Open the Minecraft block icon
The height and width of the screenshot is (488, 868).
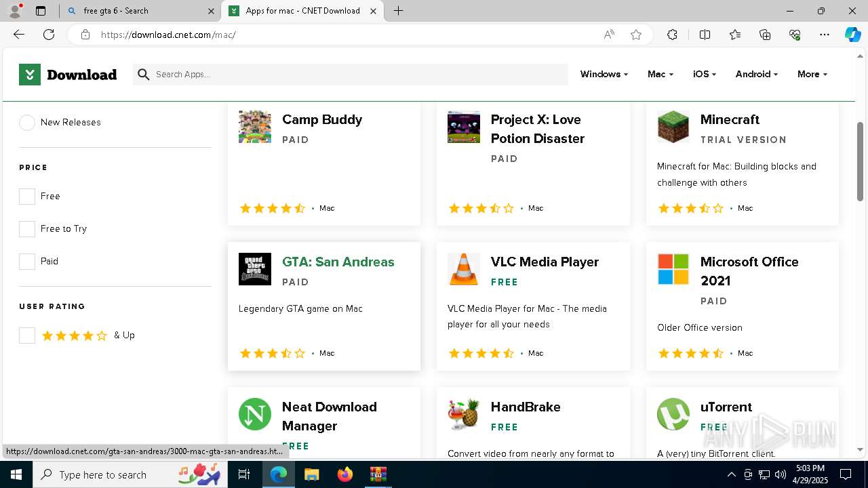coord(673,127)
